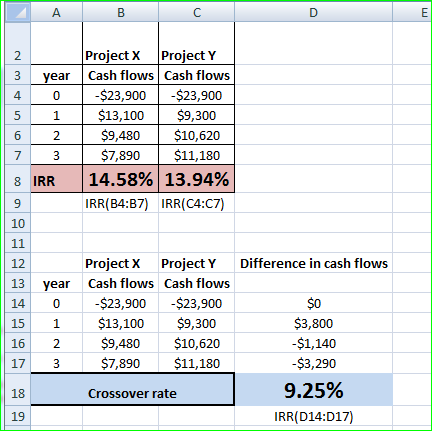The height and width of the screenshot is (431, 432).
Task: Click formula text 'IRR(B4:B7)'
Action: [117, 203]
